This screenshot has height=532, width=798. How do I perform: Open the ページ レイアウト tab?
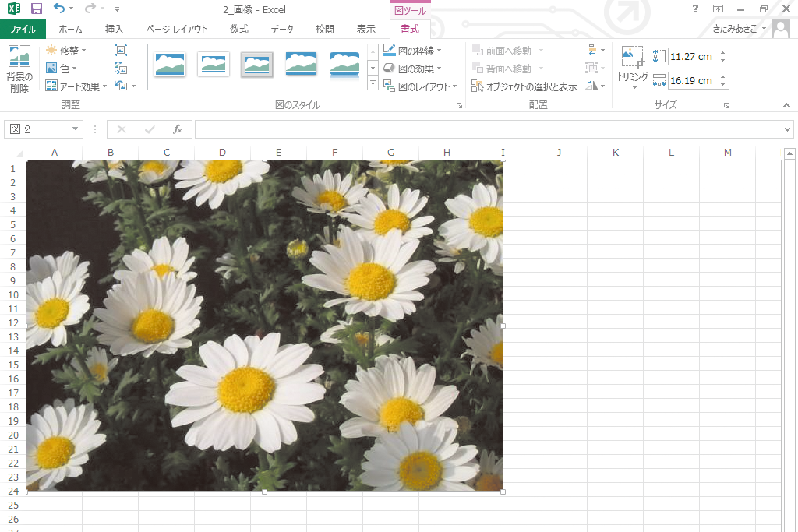pos(177,29)
